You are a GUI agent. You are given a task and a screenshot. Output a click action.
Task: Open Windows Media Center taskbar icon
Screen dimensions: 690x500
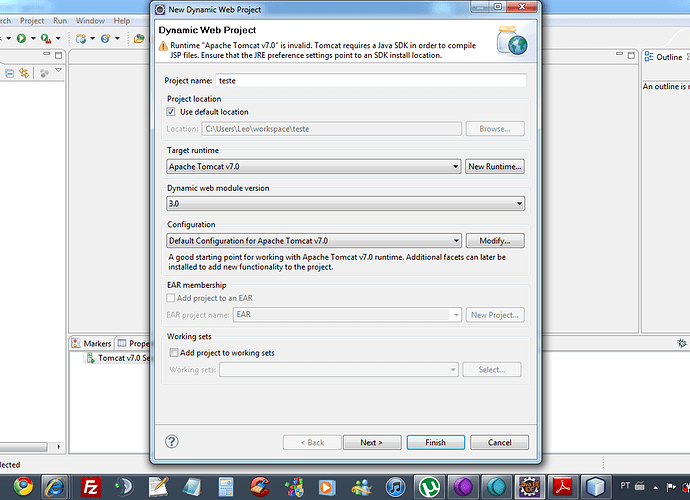[327, 487]
